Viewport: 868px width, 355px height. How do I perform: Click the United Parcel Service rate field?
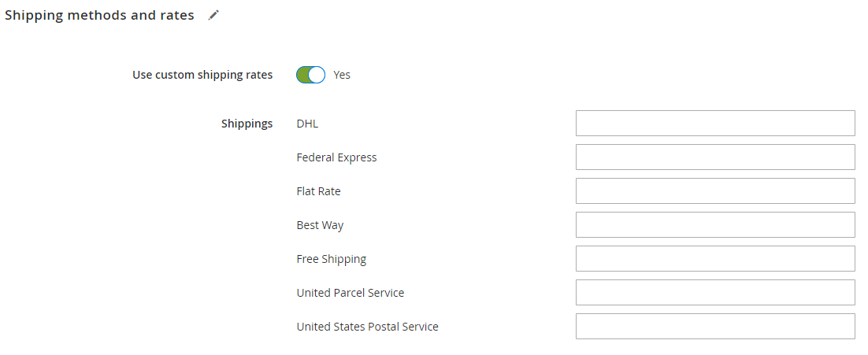[x=715, y=293]
